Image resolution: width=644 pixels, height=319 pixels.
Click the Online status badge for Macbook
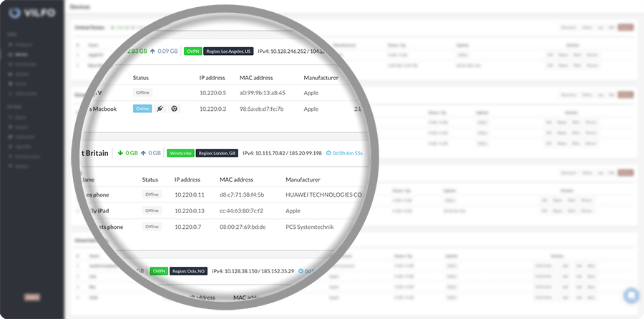click(x=143, y=109)
